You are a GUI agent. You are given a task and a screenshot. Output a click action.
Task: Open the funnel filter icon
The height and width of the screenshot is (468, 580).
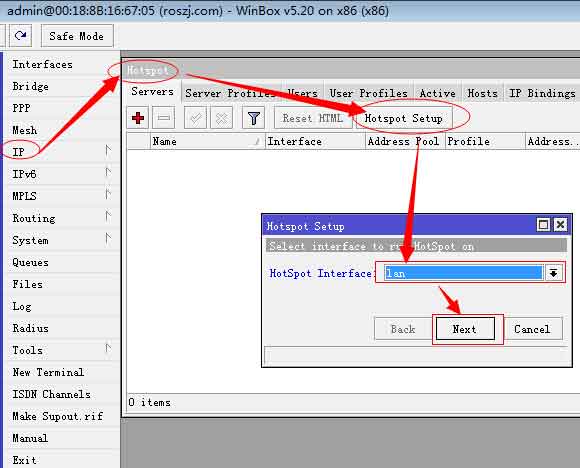coord(253,118)
